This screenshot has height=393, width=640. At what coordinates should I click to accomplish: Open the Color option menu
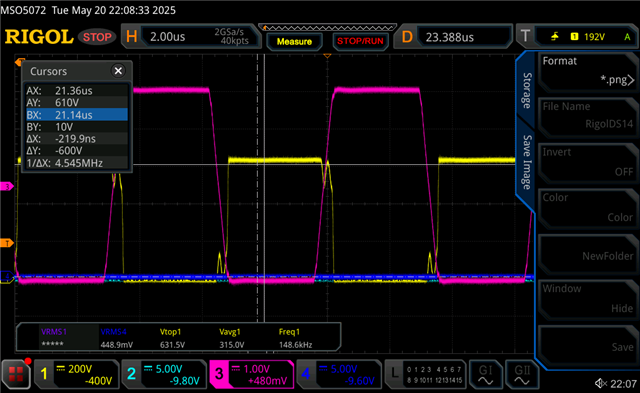[x=588, y=208]
